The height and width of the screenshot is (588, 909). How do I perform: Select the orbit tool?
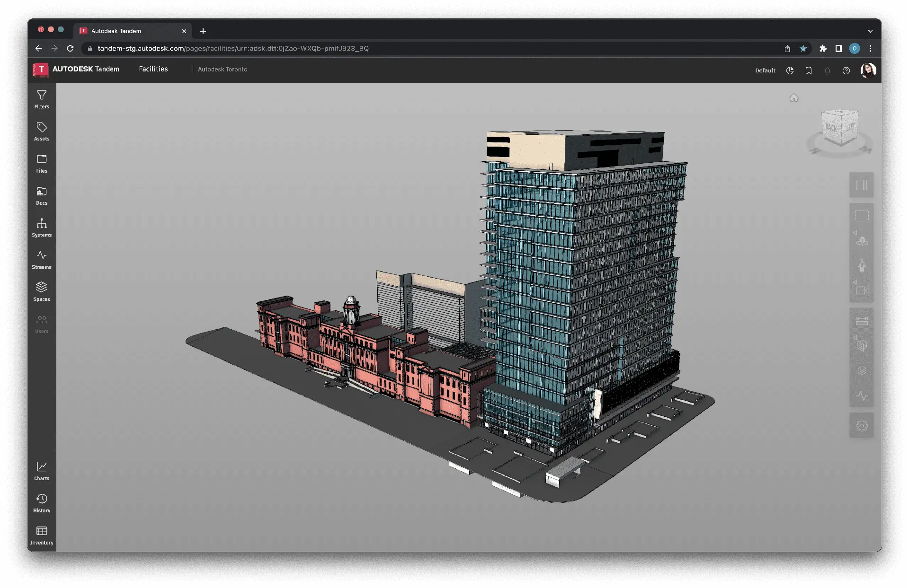(x=862, y=241)
